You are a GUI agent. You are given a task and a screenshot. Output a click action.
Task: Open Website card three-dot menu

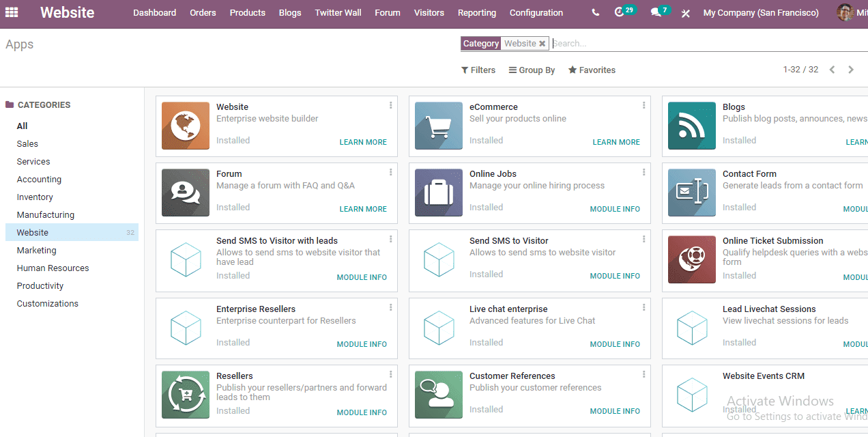tap(390, 105)
